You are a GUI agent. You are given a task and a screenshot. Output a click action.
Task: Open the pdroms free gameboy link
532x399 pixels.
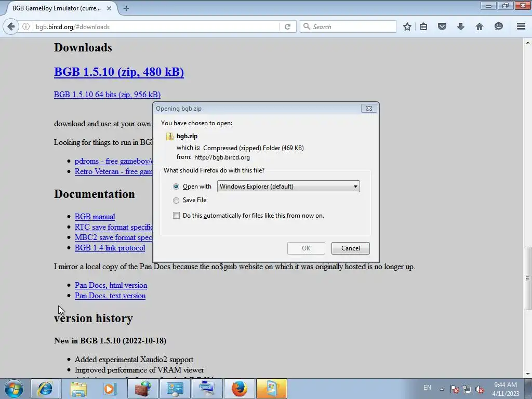[x=114, y=161]
